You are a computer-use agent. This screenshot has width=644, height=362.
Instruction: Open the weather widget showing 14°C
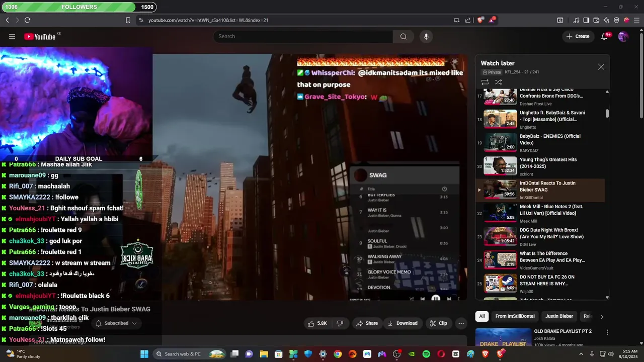23,354
